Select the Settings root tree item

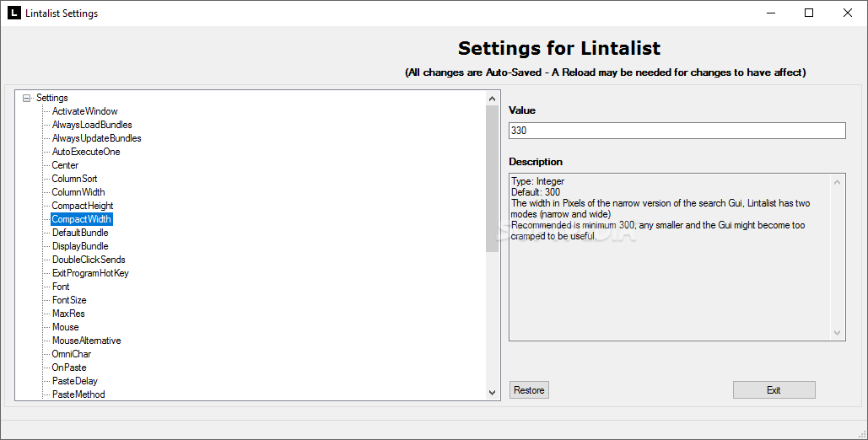pyautogui.click(x=52, y=98)
